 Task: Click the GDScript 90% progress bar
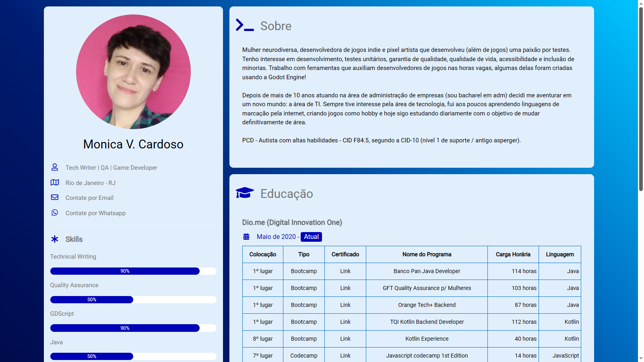coord(133,328)
